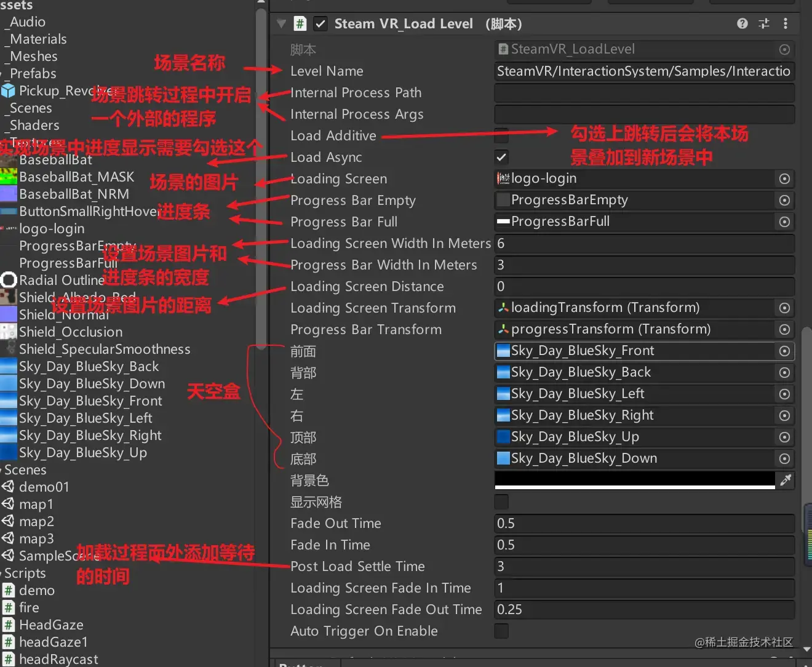
Task: Open the 背景色 color swatch picker
Action: (635, 480)
